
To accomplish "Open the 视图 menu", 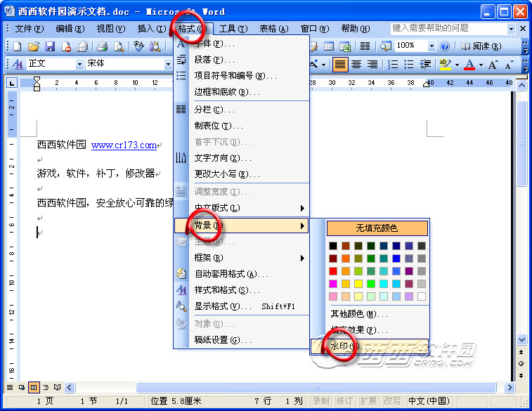I will [x=110, y=29].
